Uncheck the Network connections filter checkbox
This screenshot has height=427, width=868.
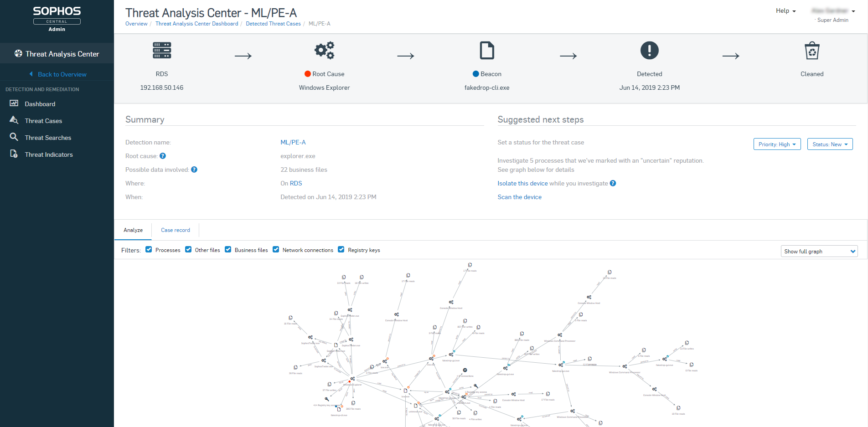pos(276,249)
